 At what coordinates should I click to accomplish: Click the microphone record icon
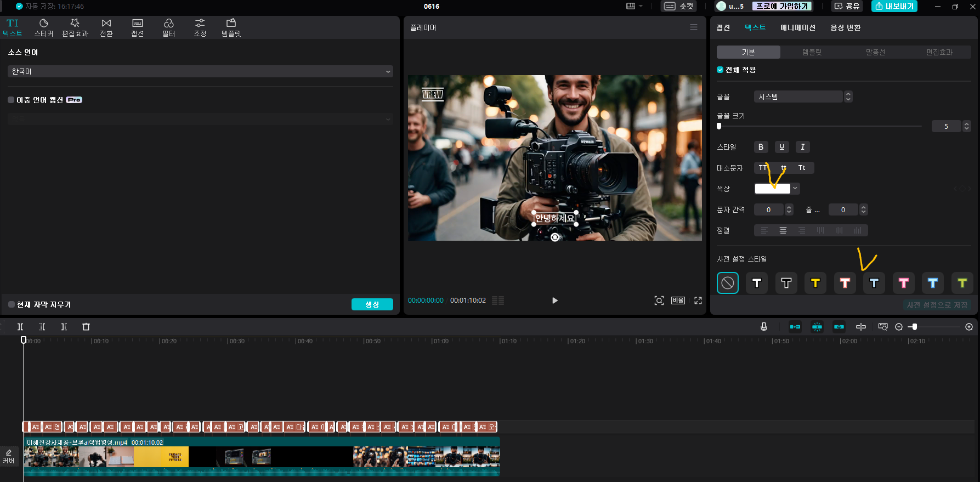coord(764,327)
